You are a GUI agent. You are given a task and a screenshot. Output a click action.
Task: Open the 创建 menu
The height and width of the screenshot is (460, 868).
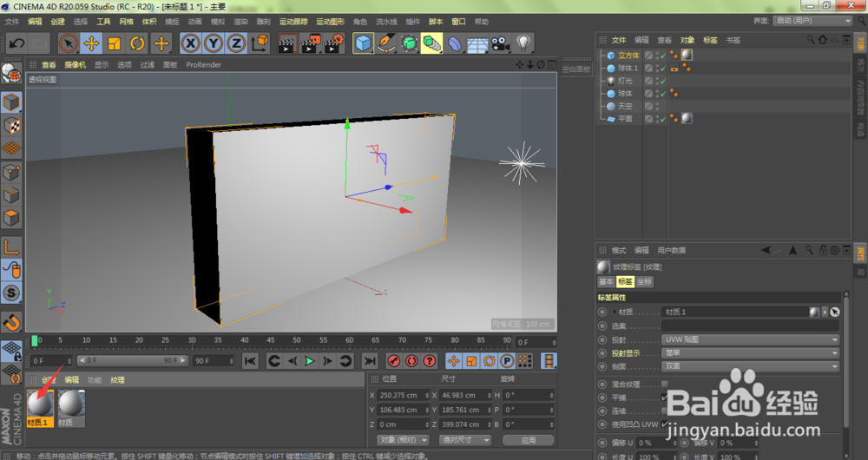coord(57,22)
